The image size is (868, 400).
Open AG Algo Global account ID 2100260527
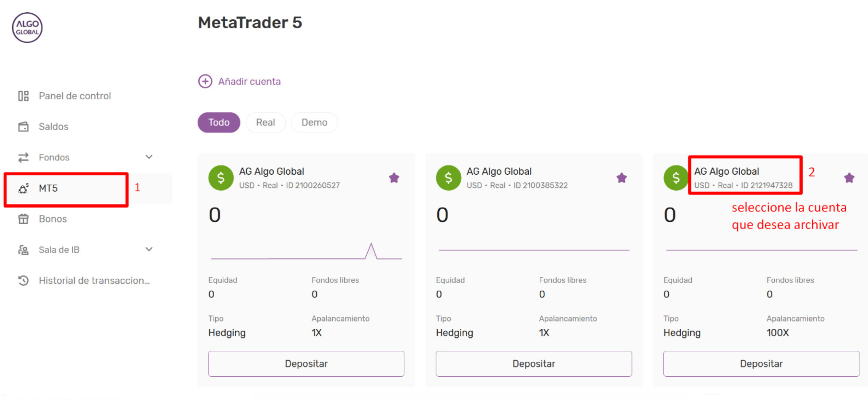click(271, 171)
